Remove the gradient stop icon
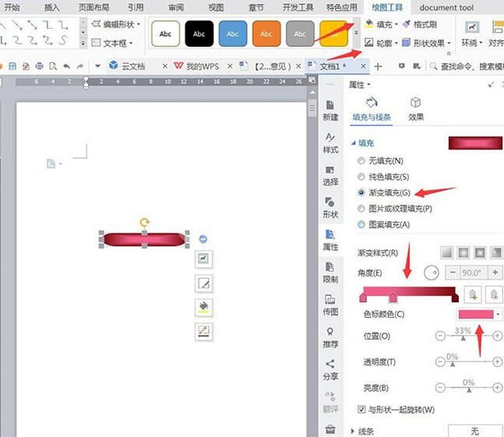504x437 pixels. 494,294
